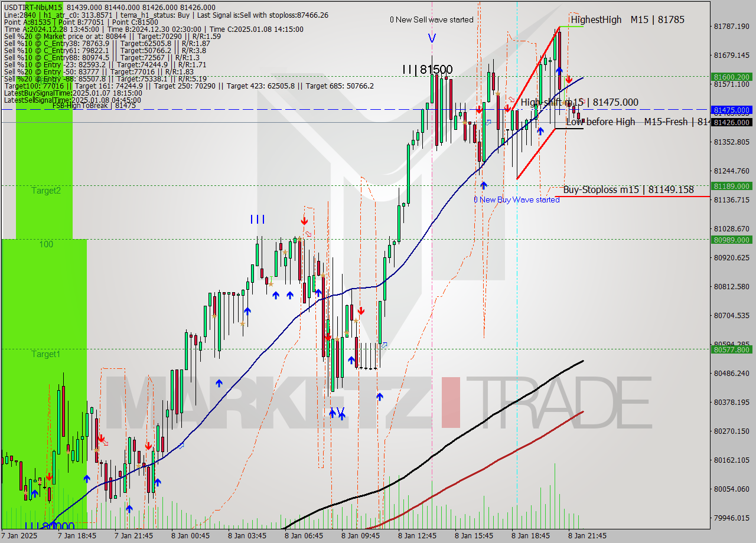
Task: Click the green 80989.000 price tag
Action: pos(732,240)
